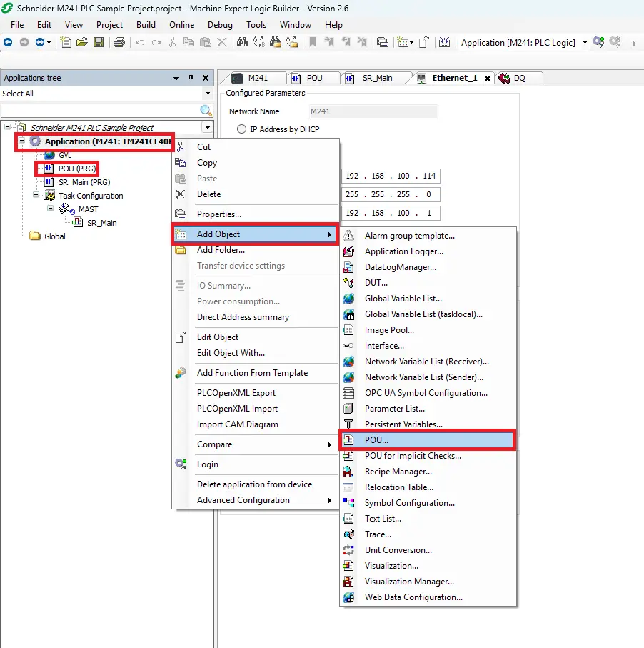
Task: Choose Copy from context menu
Action: 255,162
